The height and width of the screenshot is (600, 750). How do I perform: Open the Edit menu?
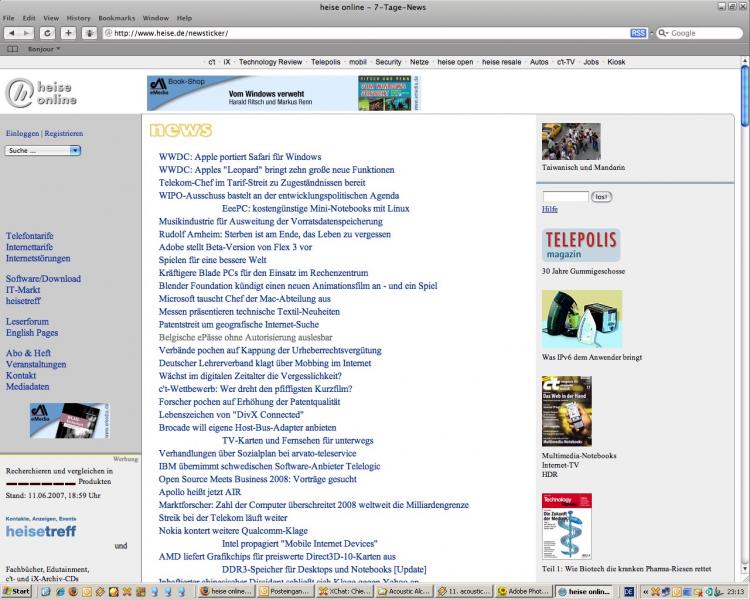coord(29,18)
